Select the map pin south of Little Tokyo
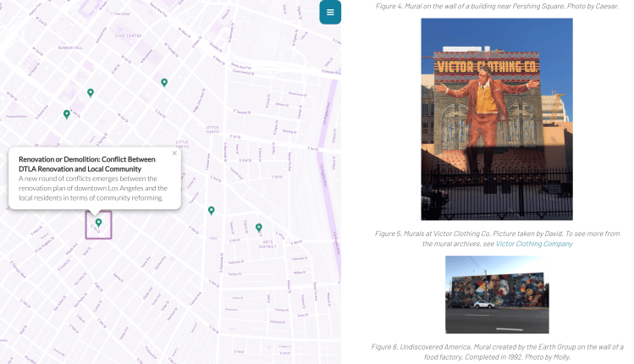Screen dimensions: 634x364 (212, 210)
